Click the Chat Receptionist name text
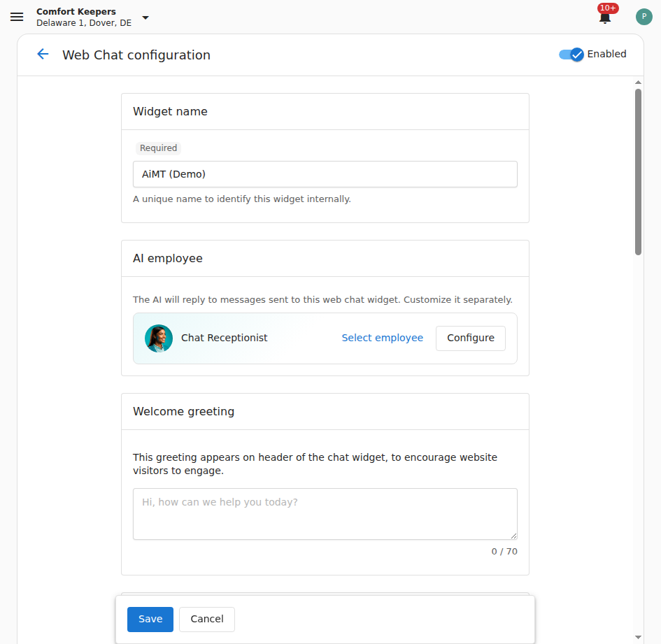 point(225,338)
